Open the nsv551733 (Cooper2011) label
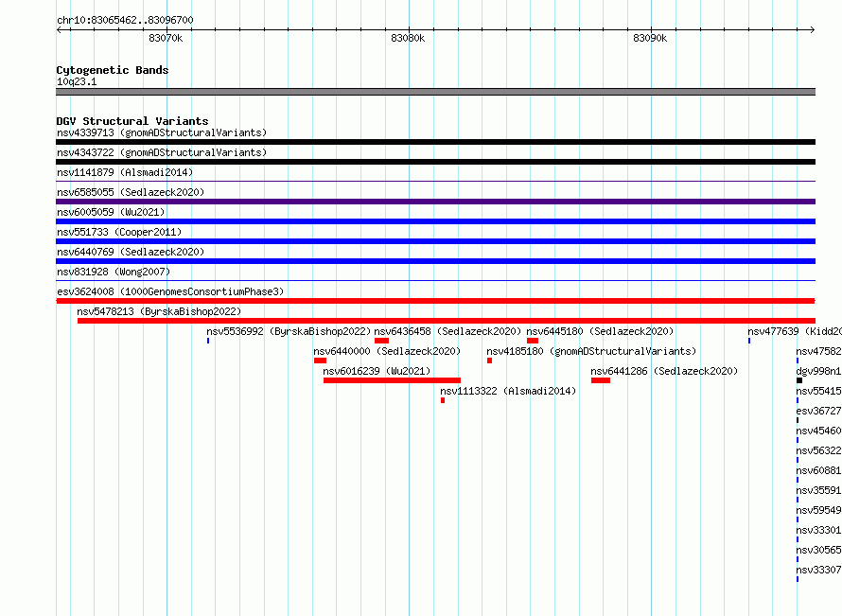842x616 pixels. tap(119, 232)
